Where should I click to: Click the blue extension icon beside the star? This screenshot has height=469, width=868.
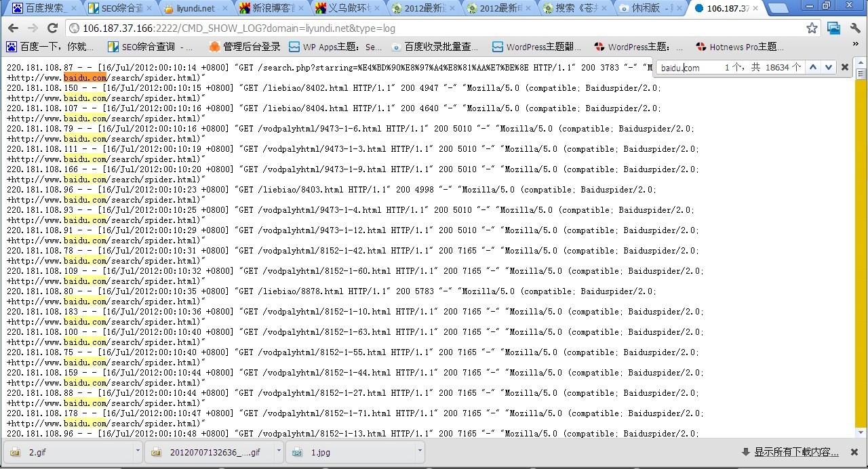834,28
